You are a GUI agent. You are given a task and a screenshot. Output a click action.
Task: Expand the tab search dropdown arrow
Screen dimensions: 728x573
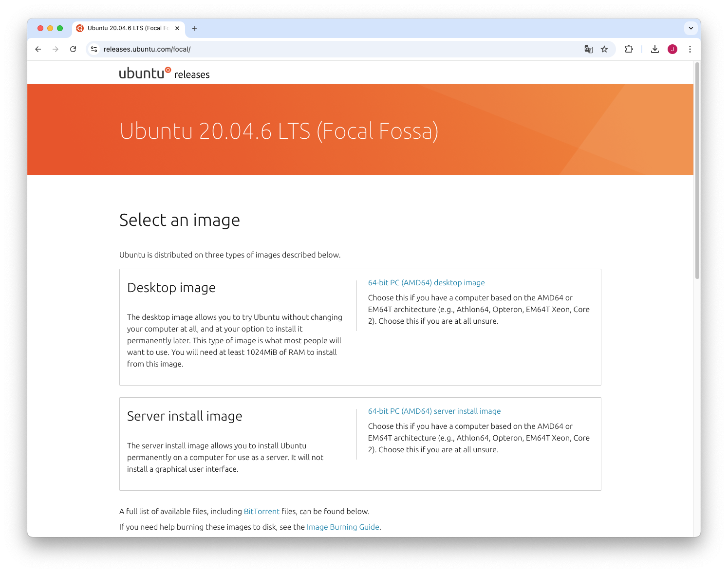click(x=691, y=28)
